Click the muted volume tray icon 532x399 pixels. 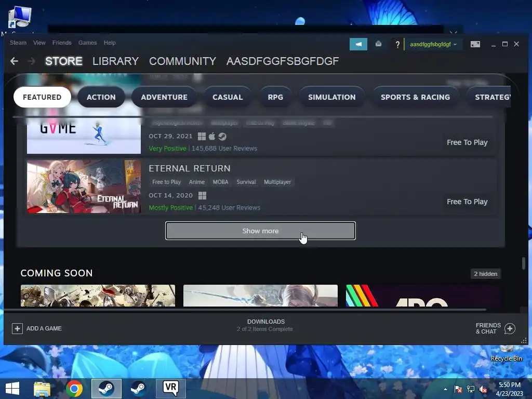(x=483, y=389)
